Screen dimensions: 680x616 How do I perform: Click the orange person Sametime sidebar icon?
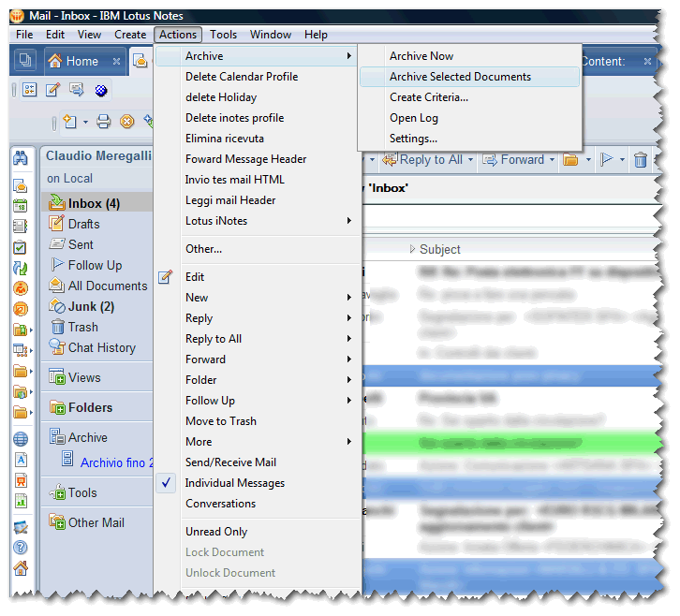tap(21, 288)
